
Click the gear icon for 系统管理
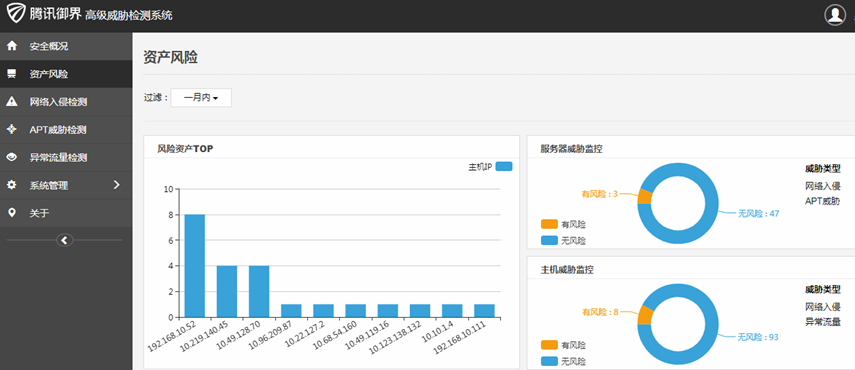click(x=11, y=185)
